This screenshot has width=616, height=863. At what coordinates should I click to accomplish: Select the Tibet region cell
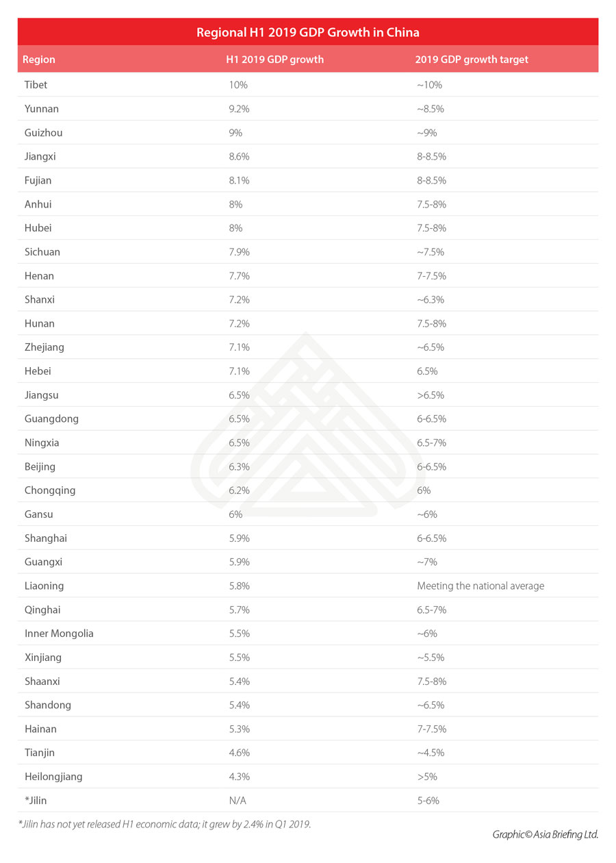36,85
